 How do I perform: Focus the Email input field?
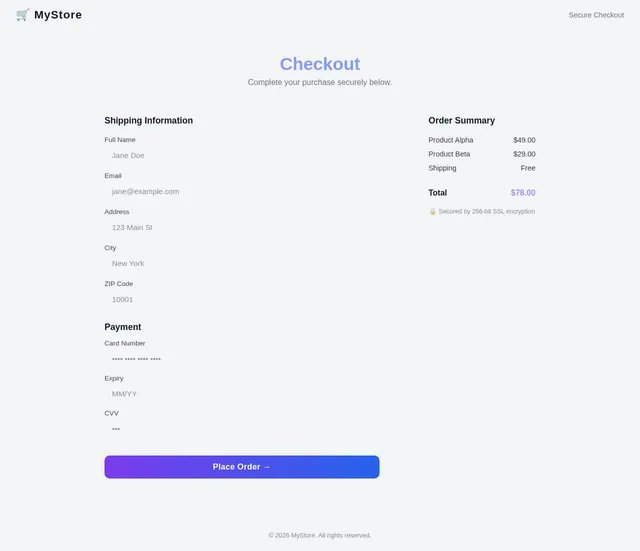click(242, 191)
